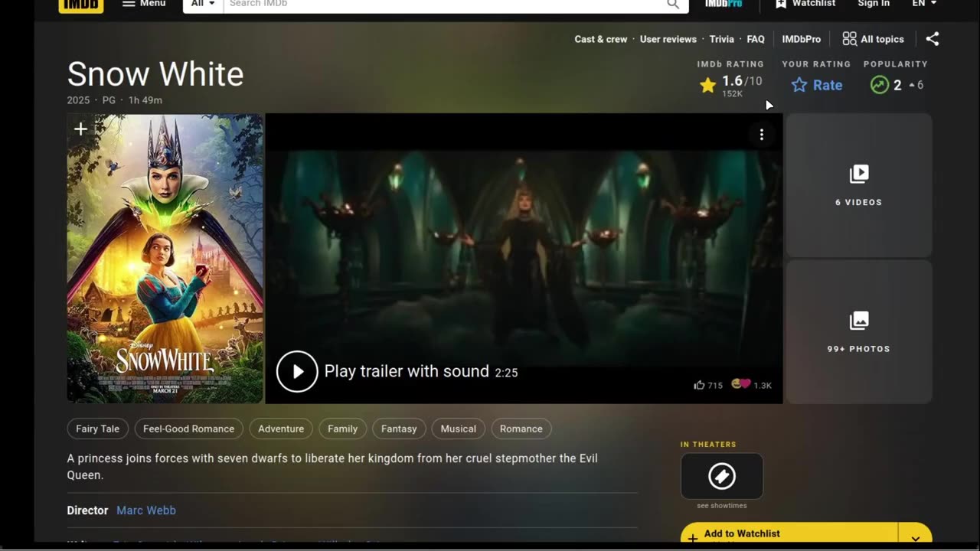Click the 1h 49m runtime text
Screen dimensions: 980x551
coord(145,100)
